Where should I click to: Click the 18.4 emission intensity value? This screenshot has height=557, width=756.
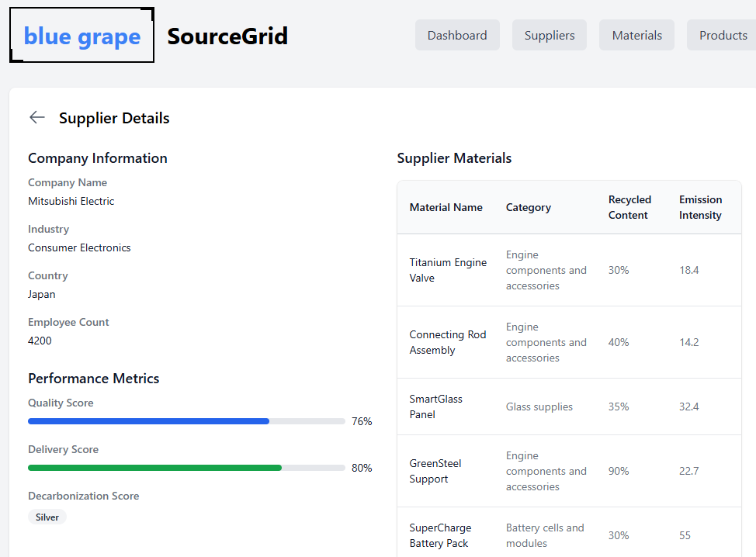coord(689,270)
